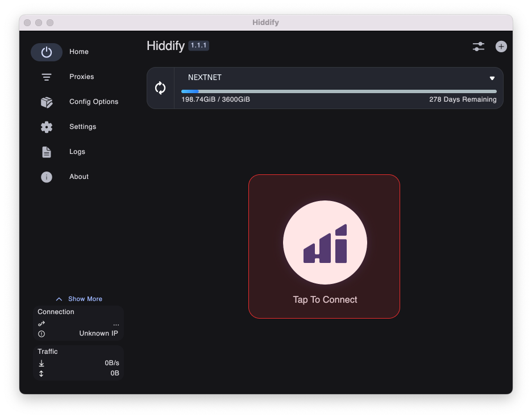Screen dimensions: 532x418
Task: Add a new profile with plus icon
Action: 501,47
